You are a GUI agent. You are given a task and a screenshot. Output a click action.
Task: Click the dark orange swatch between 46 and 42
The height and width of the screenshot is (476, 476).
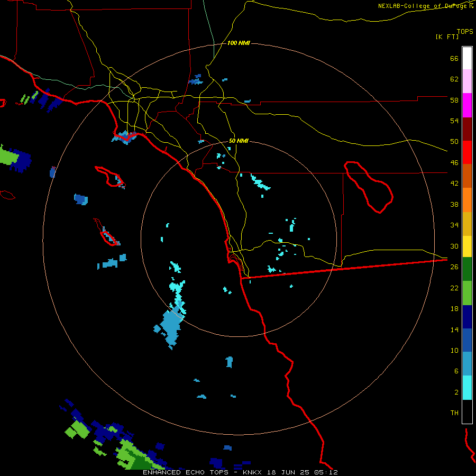[467, 176]
